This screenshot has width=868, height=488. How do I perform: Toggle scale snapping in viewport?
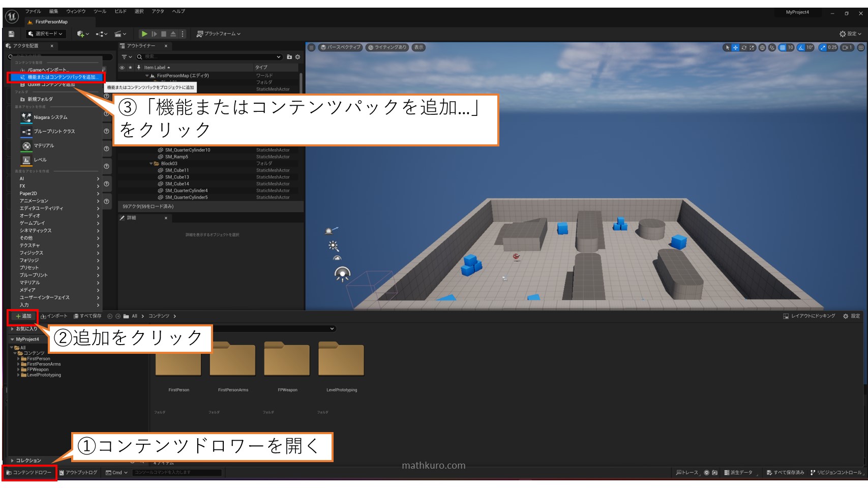[823, 47]
